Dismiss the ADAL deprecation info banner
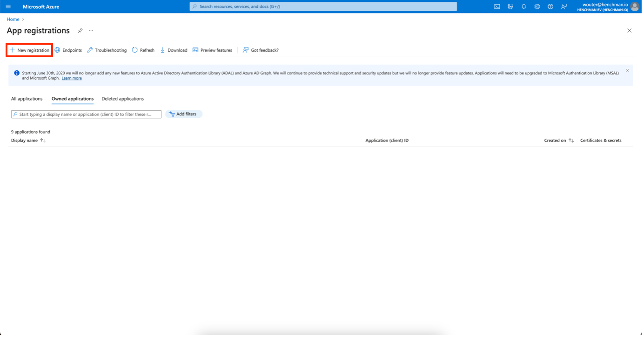The image size is (644, 337). [627, 70]
